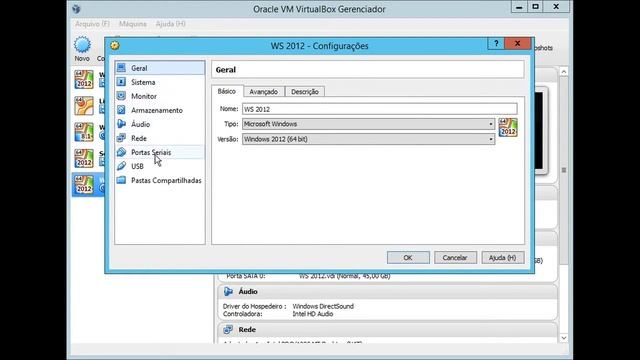Open the Tipo dropdown Microsoft Windows

[x=369, y=124]
